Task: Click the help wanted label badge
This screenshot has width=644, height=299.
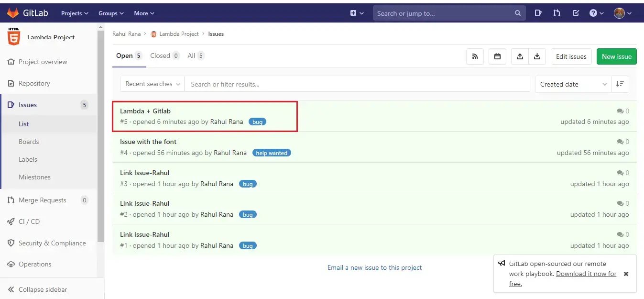Action: tap(272, 153)
